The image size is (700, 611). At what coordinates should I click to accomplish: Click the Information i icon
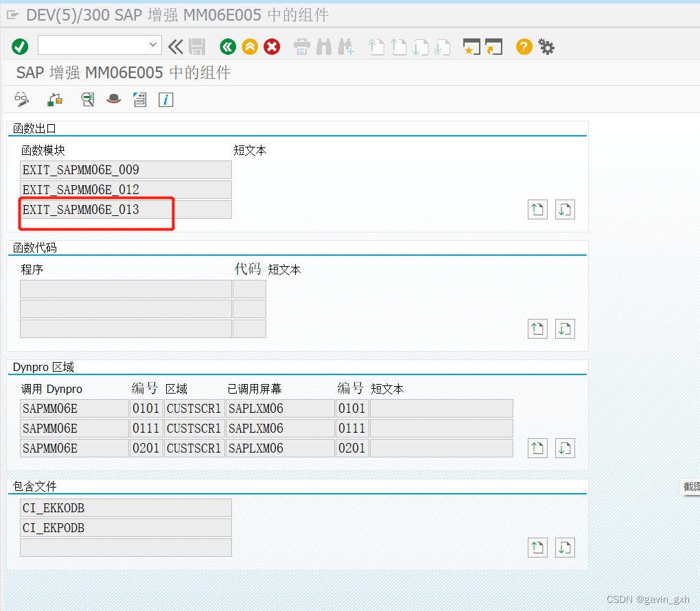165,99
